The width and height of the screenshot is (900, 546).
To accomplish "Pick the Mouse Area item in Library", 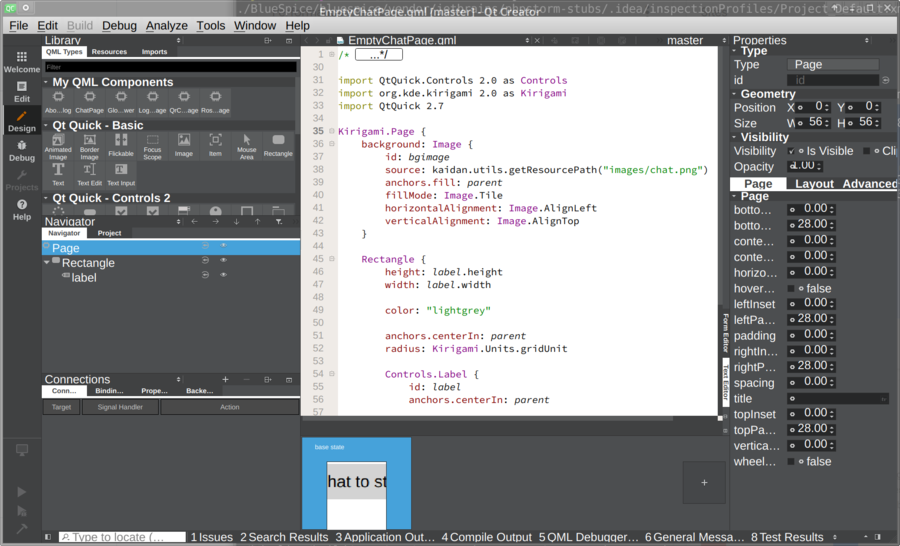I will [x=247, y=147].
